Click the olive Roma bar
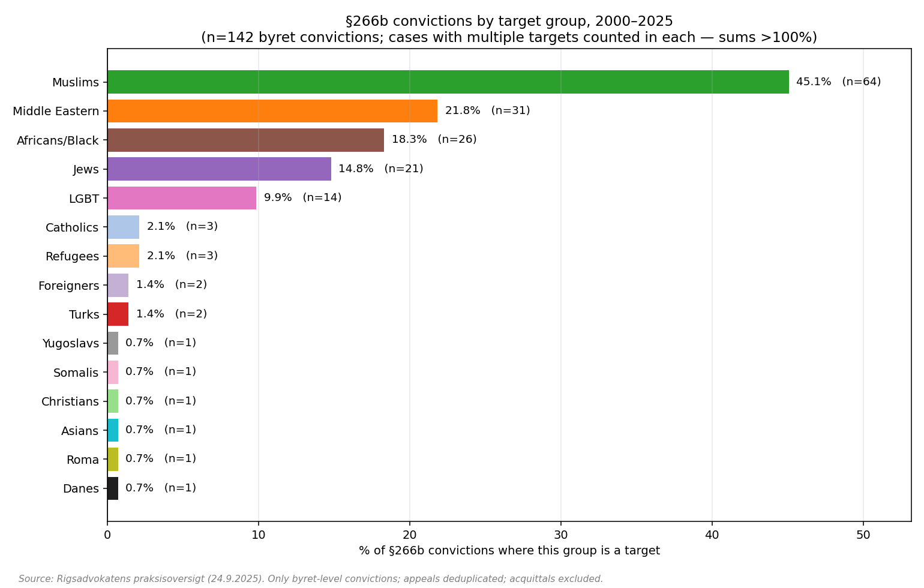 113,459
